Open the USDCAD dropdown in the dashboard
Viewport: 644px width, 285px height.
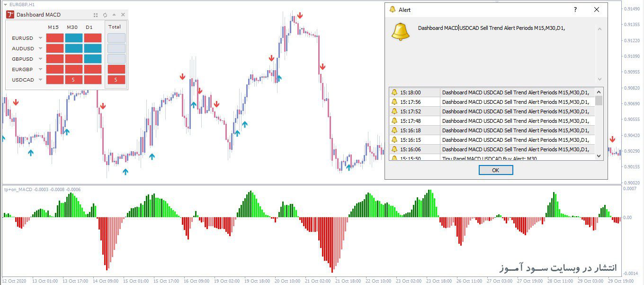(40, 79)
